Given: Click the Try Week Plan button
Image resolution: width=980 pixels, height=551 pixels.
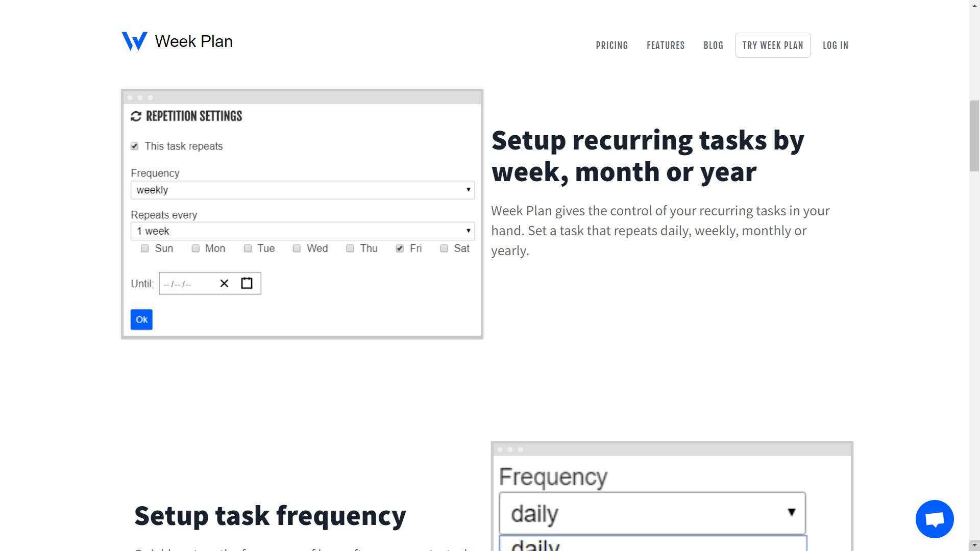Looking at the screenshot, I should click(772, 45).
